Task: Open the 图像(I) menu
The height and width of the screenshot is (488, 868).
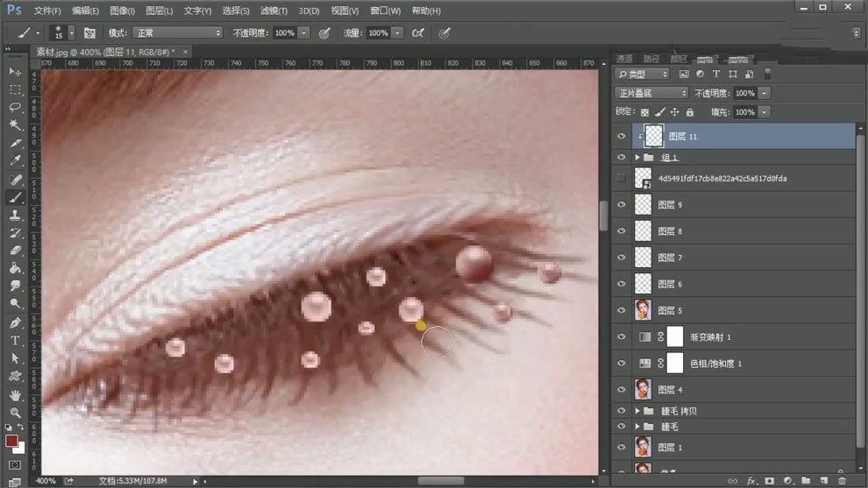Action: (122, 11)
